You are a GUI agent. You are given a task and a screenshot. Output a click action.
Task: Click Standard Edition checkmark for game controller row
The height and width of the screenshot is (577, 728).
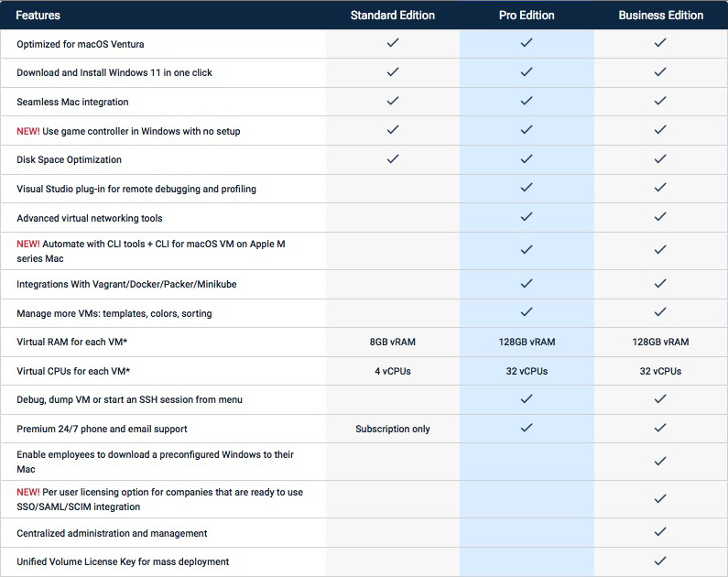pos(393,130)
